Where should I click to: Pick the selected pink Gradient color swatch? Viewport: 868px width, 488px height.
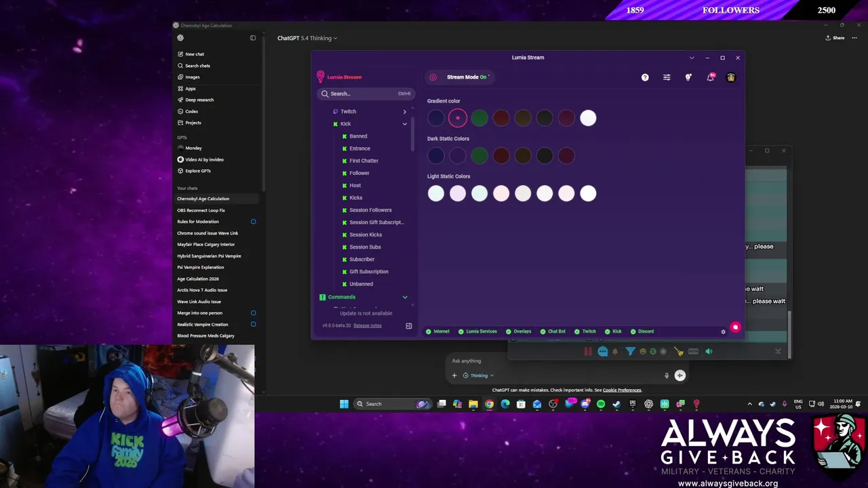(x=458, y=118)
